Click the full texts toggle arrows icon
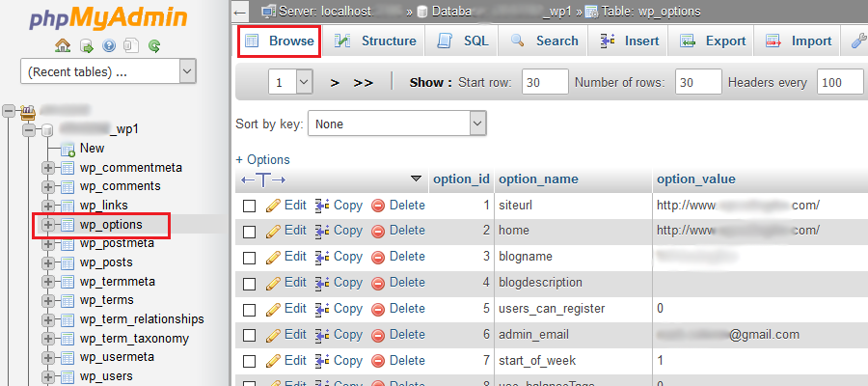Viewport: 868px width, 386px height. 263,179
